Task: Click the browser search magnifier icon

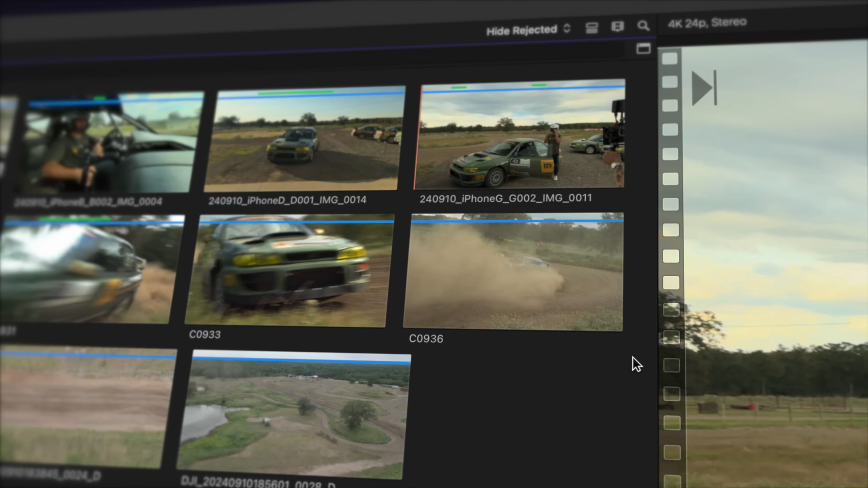Action: (643, 26)
